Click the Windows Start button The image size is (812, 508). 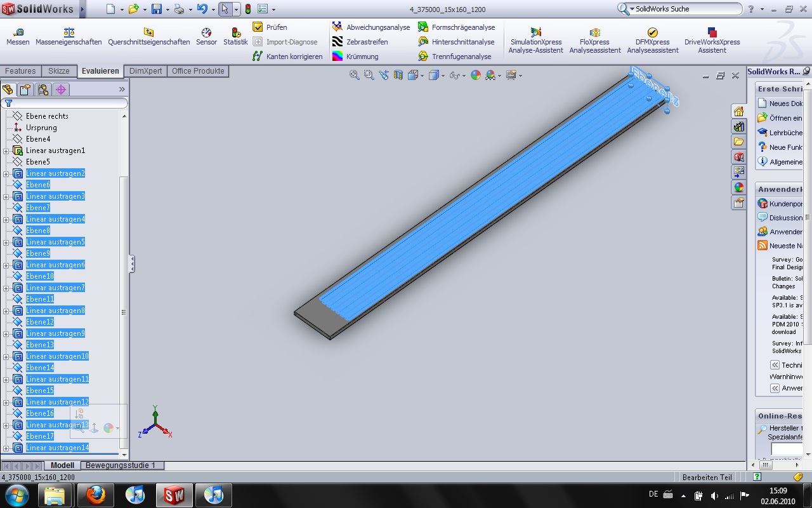pyautogui.click(x=16, y=495)
